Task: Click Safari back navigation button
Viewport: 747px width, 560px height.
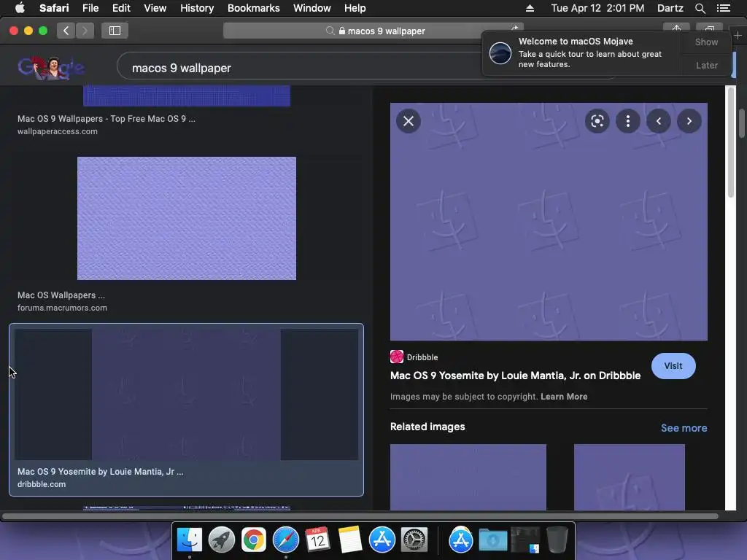Action: (x=66, y=31)
